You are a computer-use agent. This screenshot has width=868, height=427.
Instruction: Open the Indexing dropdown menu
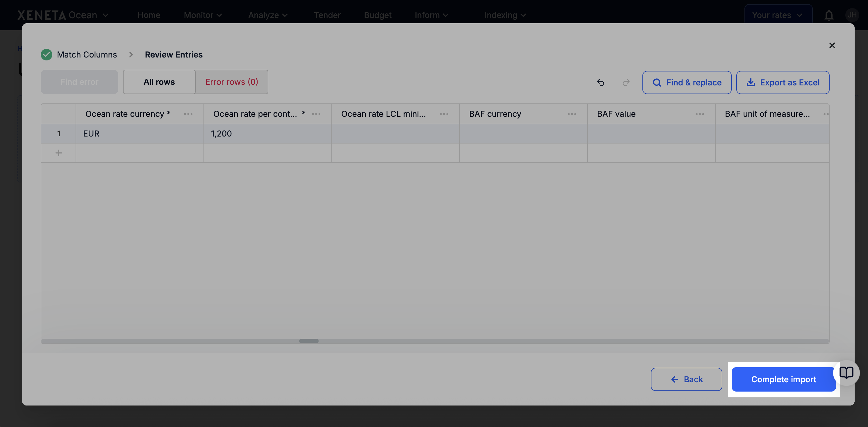[x=505, y=15]
